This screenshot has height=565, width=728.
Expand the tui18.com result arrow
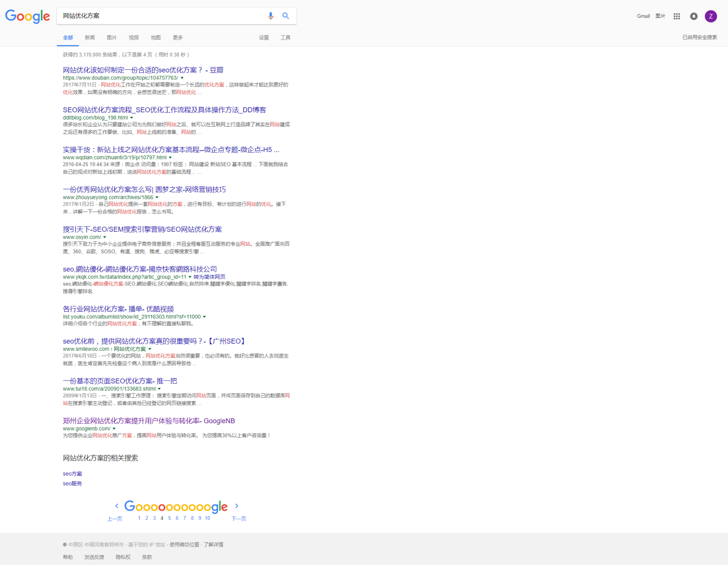(x=160, y=389)
